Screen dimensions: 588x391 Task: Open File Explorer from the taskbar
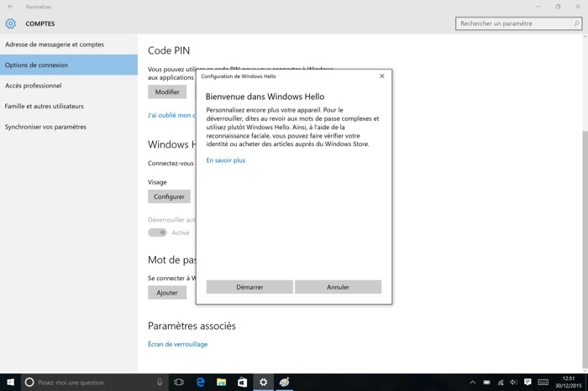(222, 383)
